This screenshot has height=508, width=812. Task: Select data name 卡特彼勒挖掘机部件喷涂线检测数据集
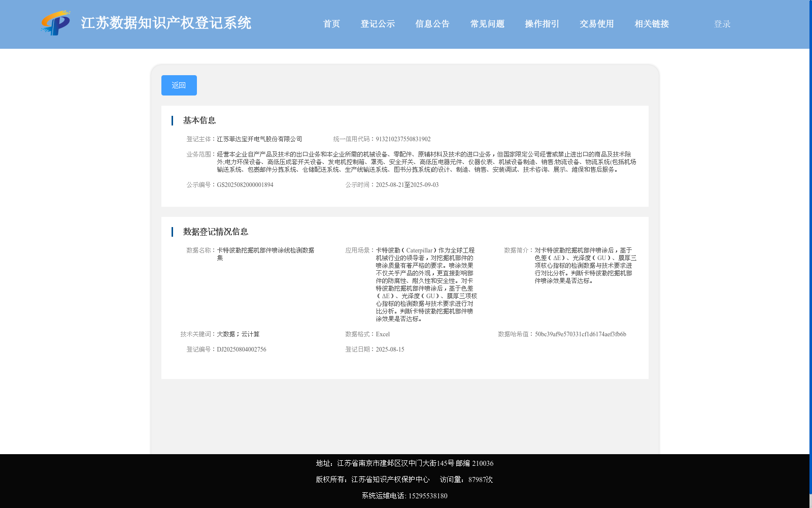coord(265,254)
